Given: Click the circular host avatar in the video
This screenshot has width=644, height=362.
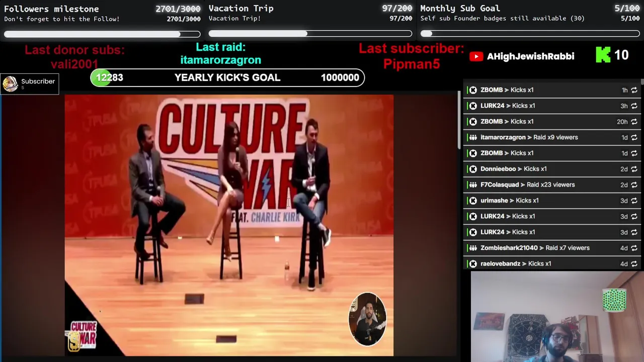Looking at the screenshot, I should pos(367,319).
